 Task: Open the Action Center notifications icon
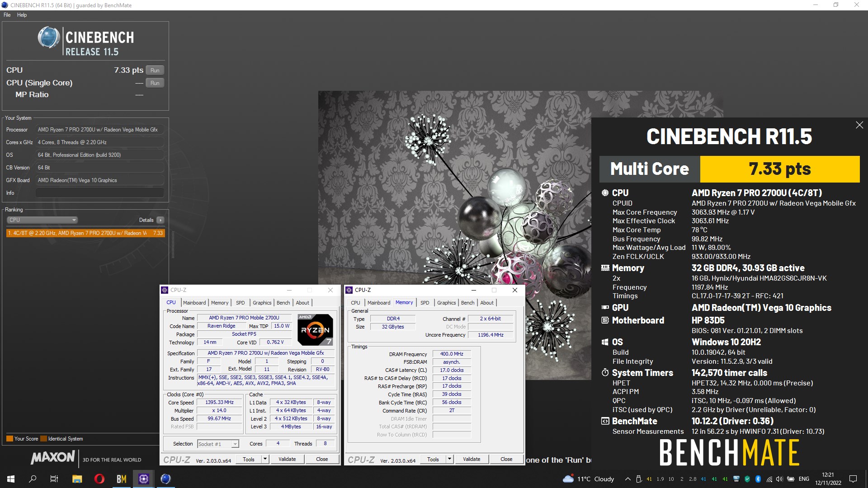pyautogui.click(x=853, y=479)
